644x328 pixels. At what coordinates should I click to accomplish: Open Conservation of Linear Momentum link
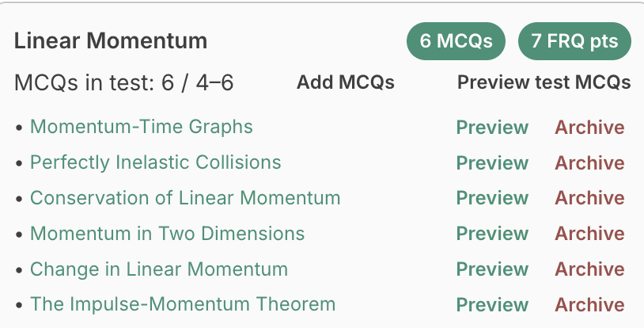185,198
